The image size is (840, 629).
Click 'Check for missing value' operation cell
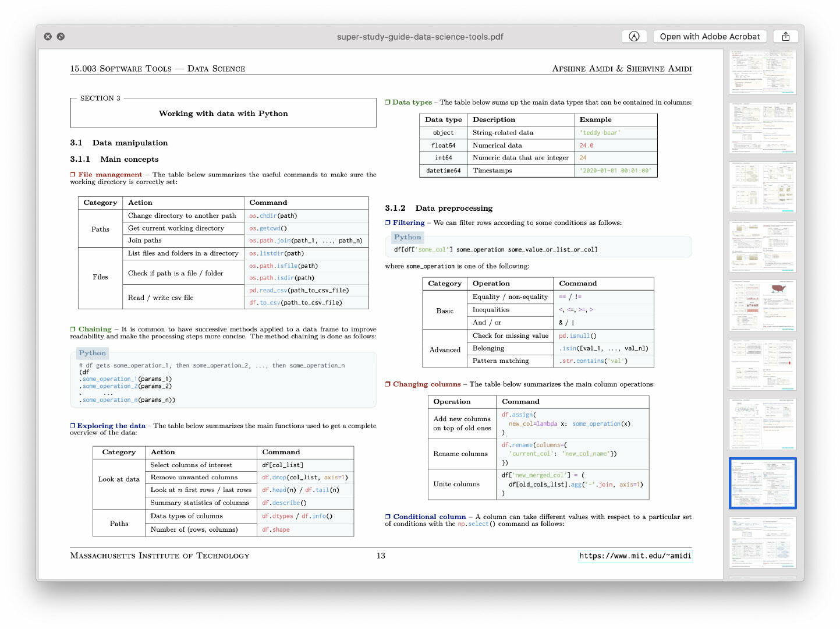pos(511,335)
